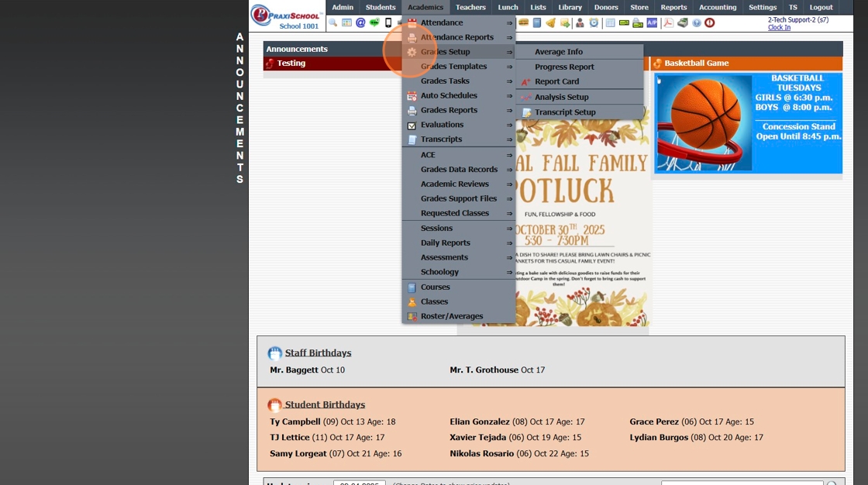
Task: Expand the Grades Data Records submenu arrow
Action: [x=509, y=170]
